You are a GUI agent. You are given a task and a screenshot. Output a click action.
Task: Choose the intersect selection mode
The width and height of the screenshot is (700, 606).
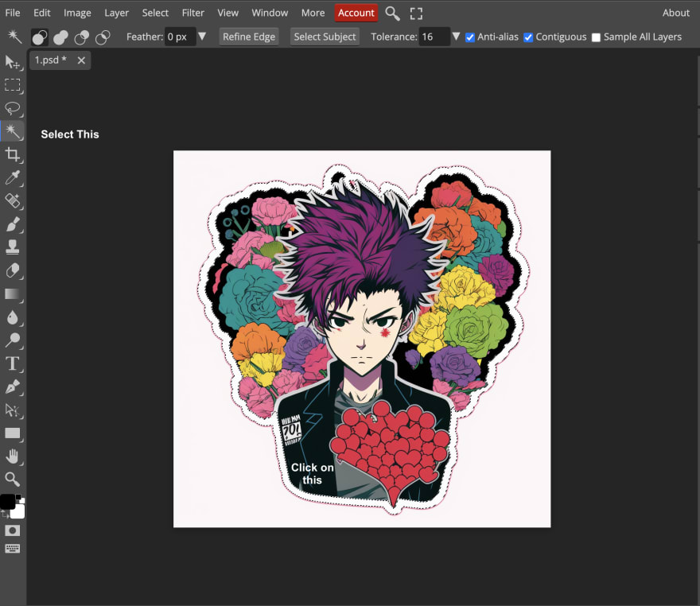tap(103, 37)
